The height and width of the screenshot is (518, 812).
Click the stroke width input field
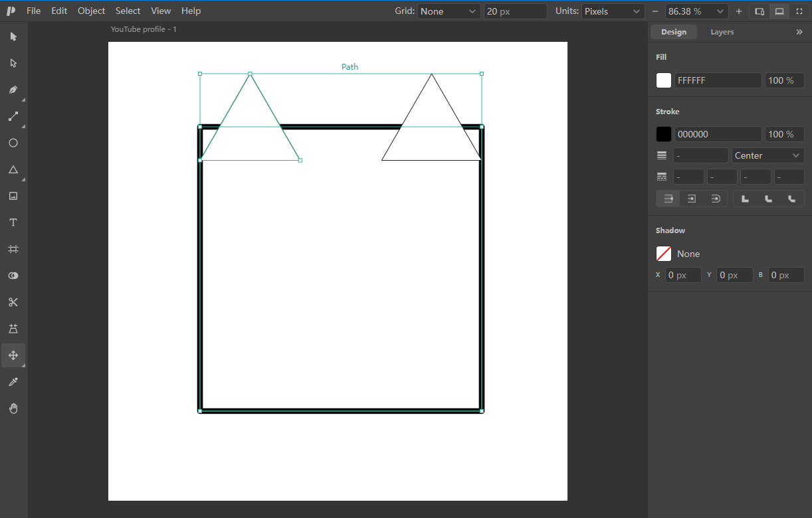(x=701, y=155)
